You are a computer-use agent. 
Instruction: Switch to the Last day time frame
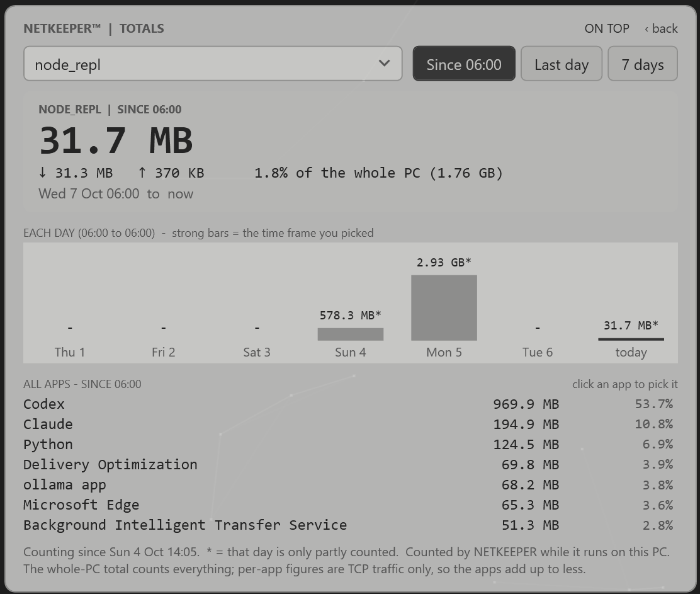tap(561, 64)
